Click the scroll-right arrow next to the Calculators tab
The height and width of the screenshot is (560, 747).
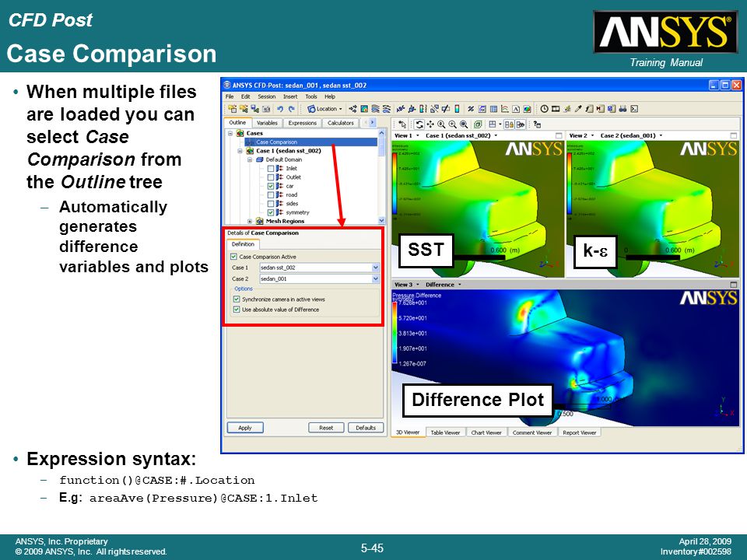pyautogui.click(x=373, y=123)
